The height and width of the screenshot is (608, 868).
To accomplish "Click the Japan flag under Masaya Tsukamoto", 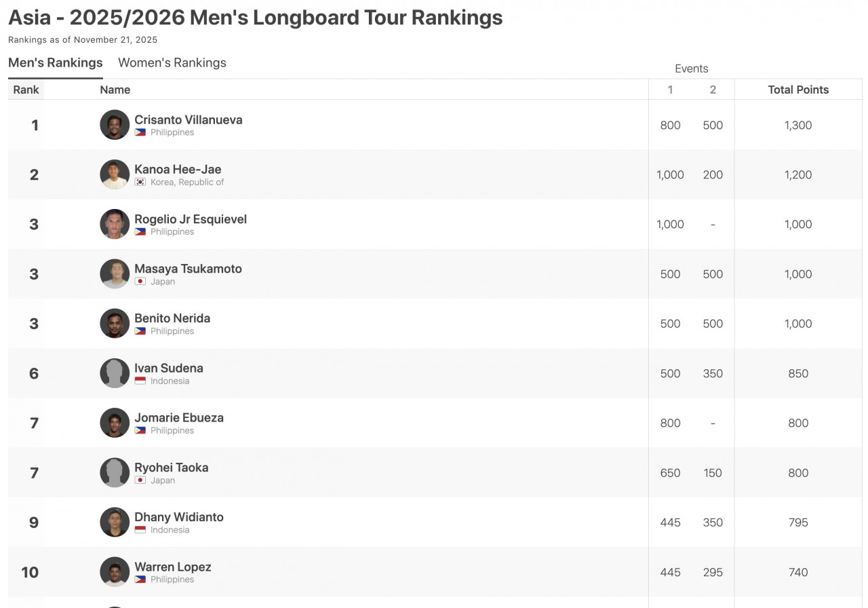I will coord(140,282).
